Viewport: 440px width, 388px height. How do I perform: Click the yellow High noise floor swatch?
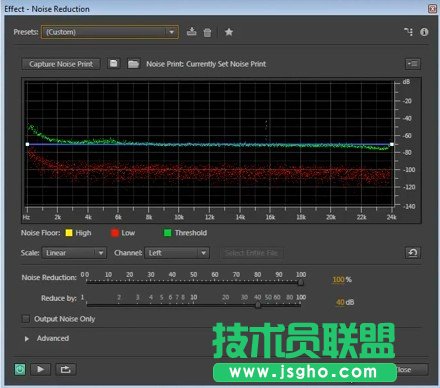(x=69, y=233)
